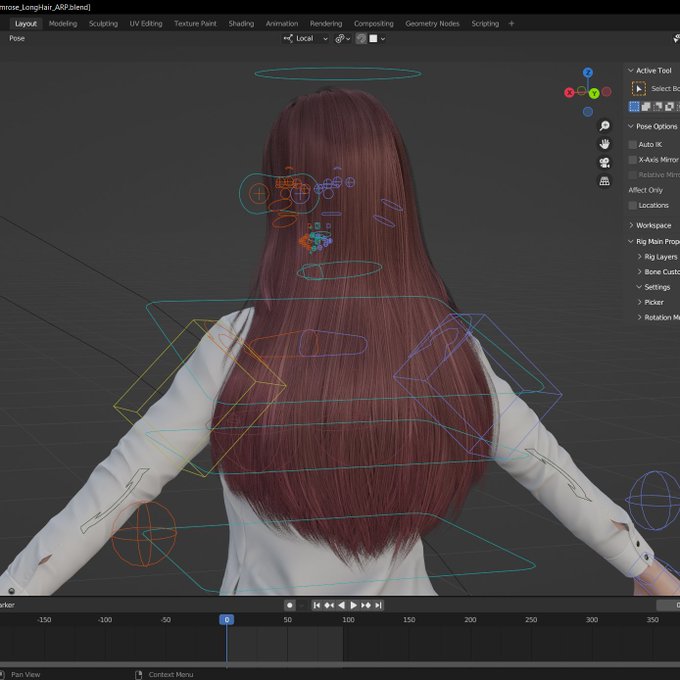Add a new workspace with plus icon
680x680 pixels.
511,23
